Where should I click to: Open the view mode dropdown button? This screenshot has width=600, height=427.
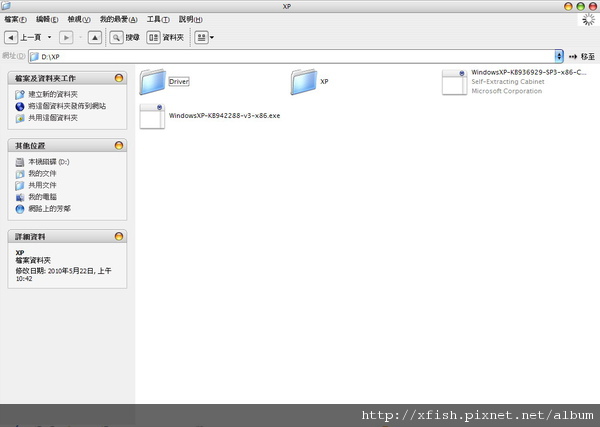point(204,37)
